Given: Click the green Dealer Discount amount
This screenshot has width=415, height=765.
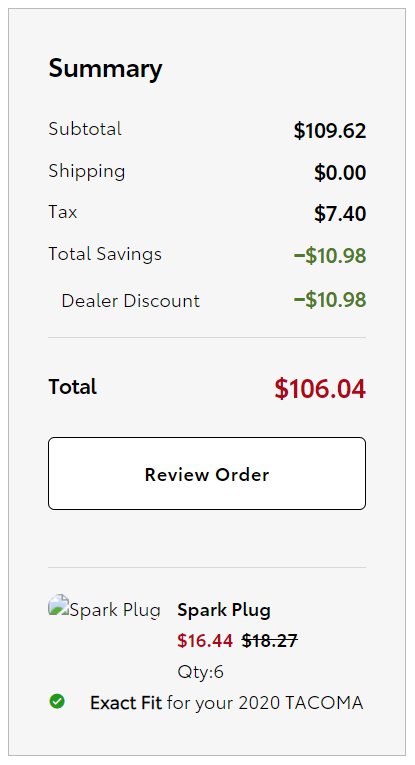Looking at the screenshot, I should [x=330, y=300].
